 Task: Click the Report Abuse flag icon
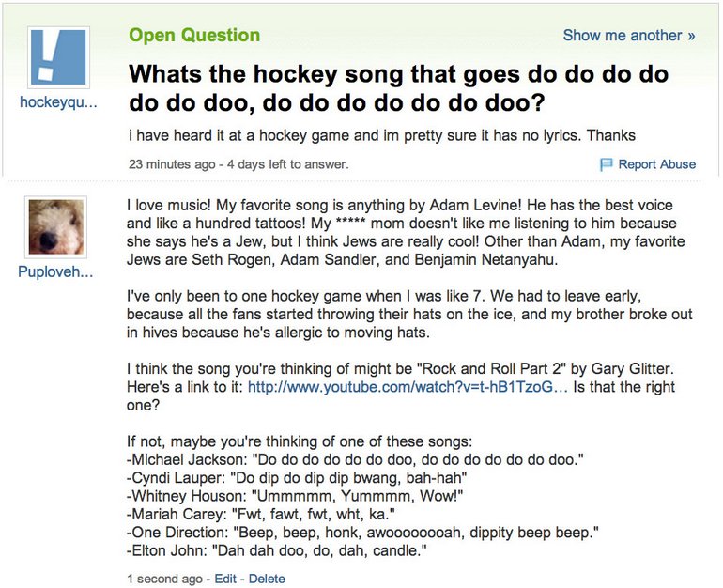coord(607,164)
